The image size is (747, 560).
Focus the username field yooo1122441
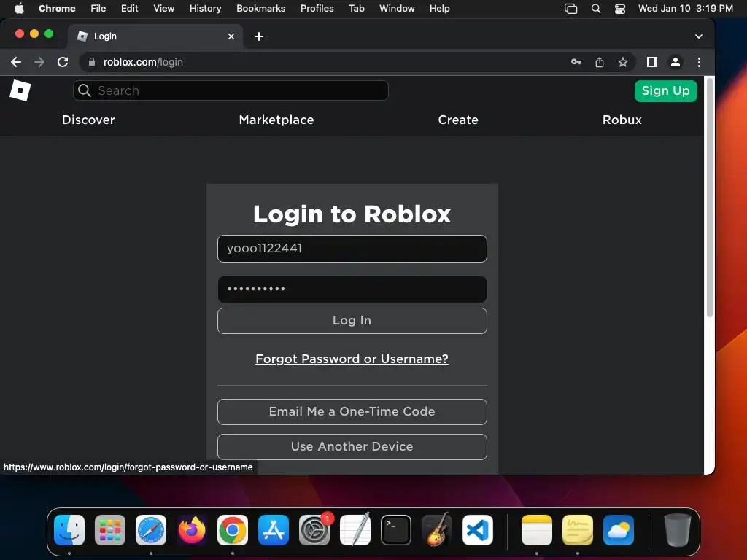352,249
